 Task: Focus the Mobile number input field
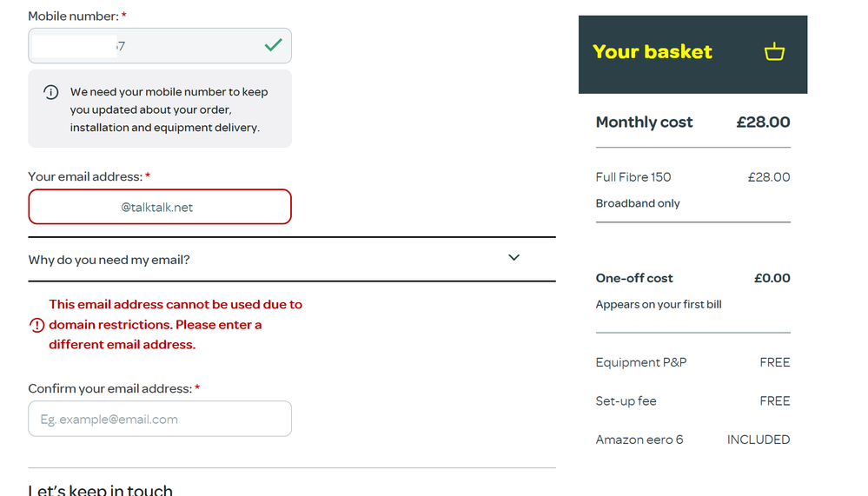(x=143, y=45)
